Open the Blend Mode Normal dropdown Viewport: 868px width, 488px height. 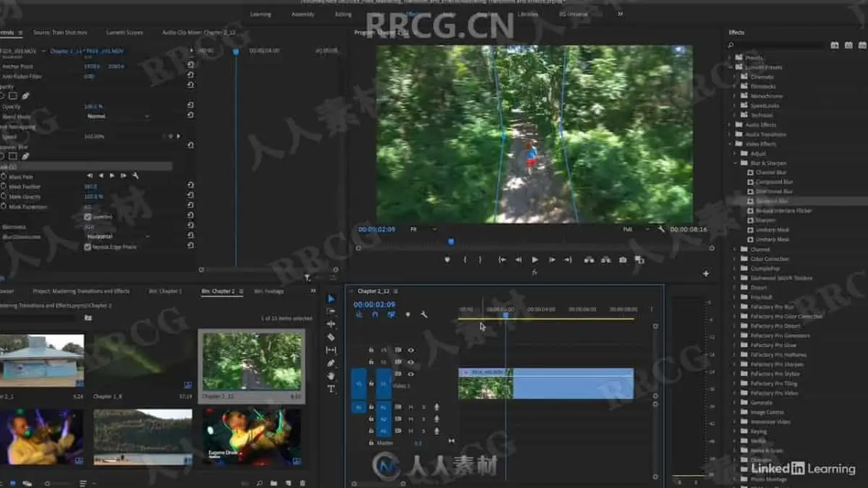point(117,116)
